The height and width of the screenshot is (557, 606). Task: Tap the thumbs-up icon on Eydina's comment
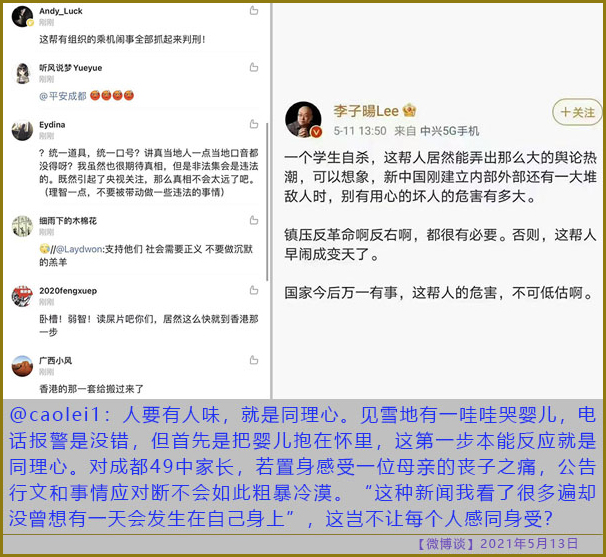coord(254,124)
